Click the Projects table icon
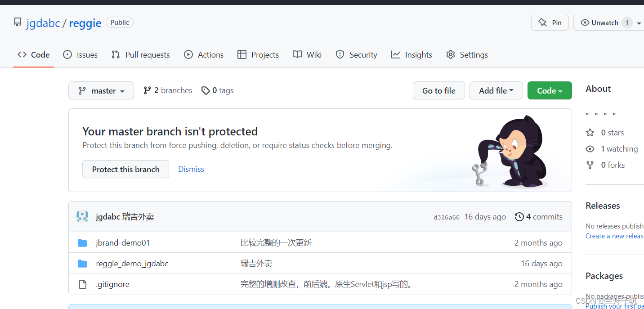 coord(242,54)
